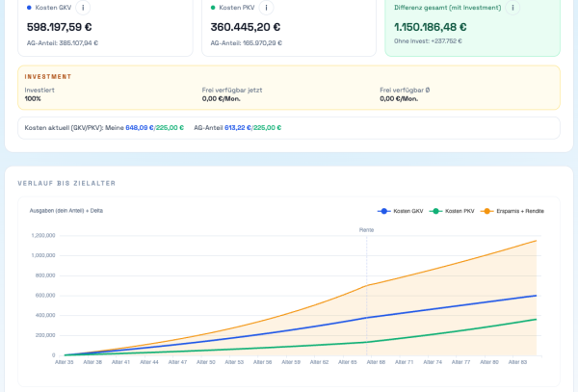The height and width of the screenshot is (392, 578).
Task: Click the Rente marker line label
Action: coord(366,230)
